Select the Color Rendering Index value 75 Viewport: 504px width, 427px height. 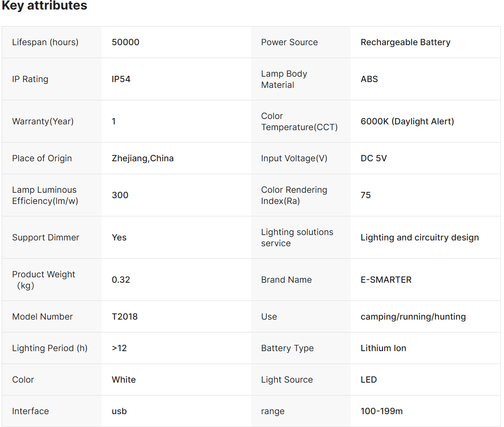[x=366, y=195]
